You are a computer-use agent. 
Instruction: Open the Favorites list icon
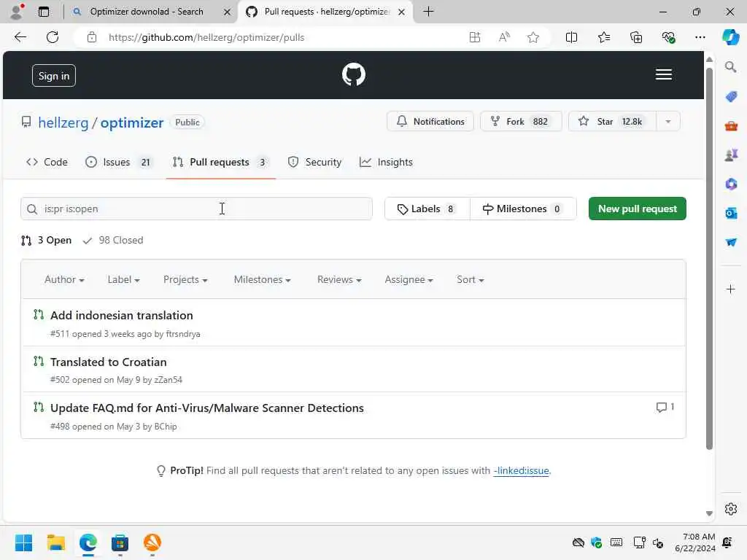(x=603, y=37)
